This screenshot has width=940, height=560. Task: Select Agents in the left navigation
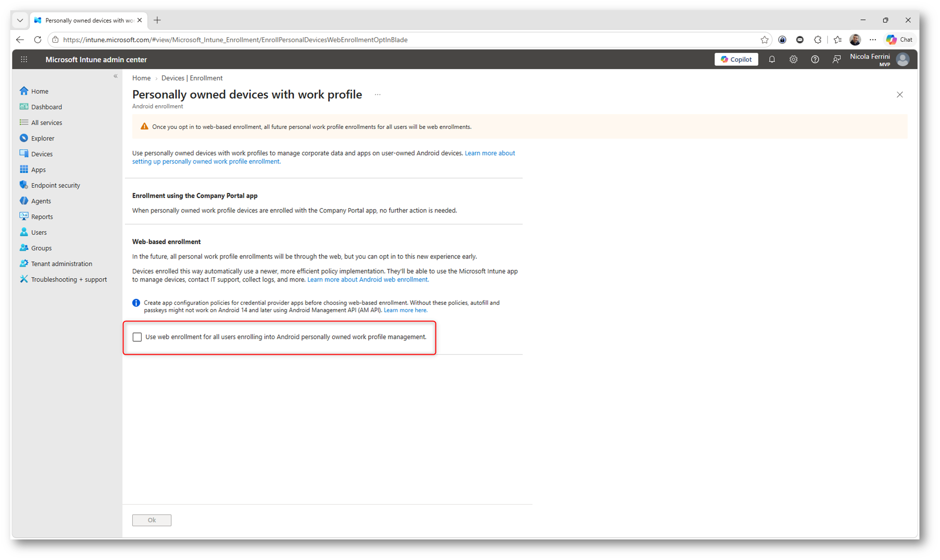click(x=41, y=201)
